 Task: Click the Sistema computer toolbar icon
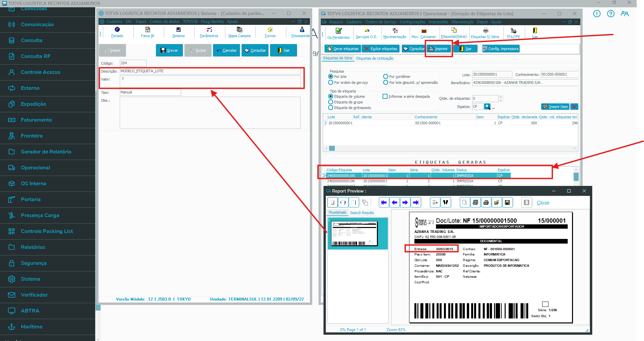[179, 32]
